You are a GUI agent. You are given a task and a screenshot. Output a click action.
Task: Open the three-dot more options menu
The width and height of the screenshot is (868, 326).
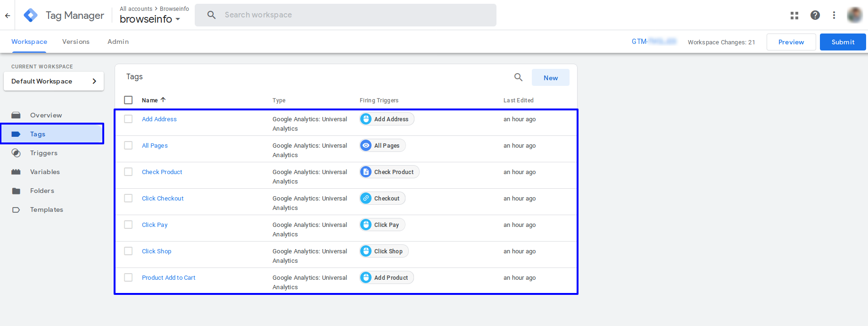[834, 15]
